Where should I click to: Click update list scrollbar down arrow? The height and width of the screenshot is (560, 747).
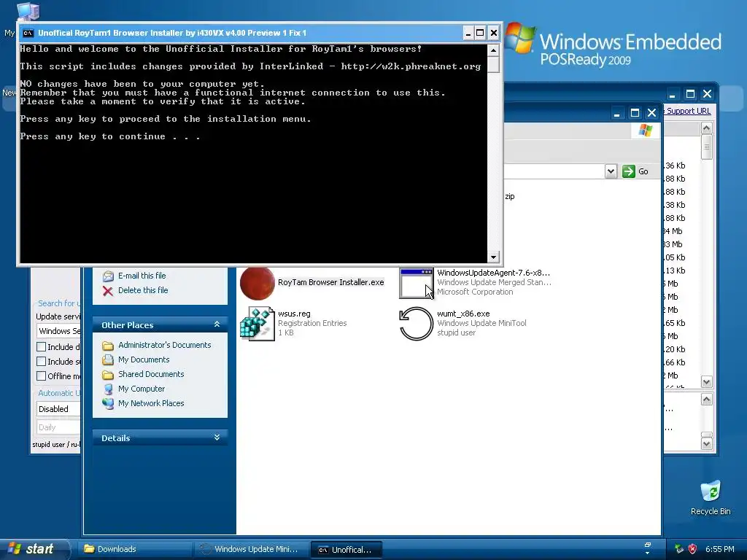tap(706, 382)
